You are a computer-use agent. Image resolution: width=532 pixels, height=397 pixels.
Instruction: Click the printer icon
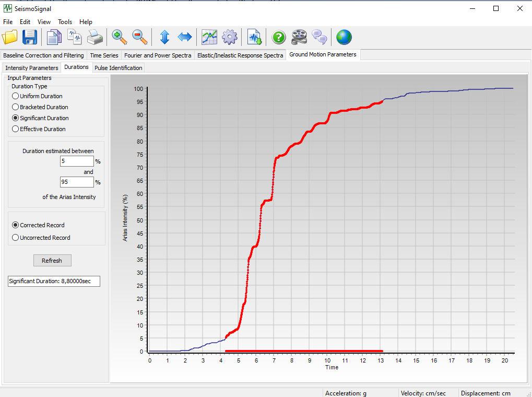click(94, 37)
